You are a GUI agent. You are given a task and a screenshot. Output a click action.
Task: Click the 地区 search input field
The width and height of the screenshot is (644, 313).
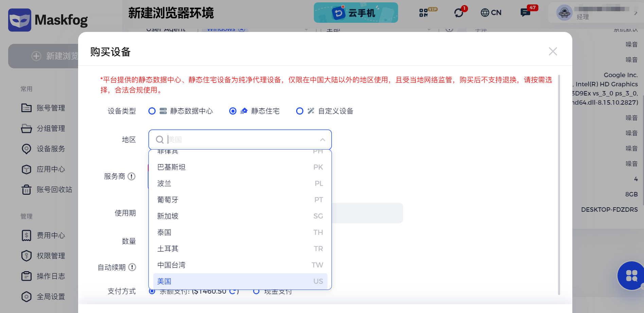point(240,140)
